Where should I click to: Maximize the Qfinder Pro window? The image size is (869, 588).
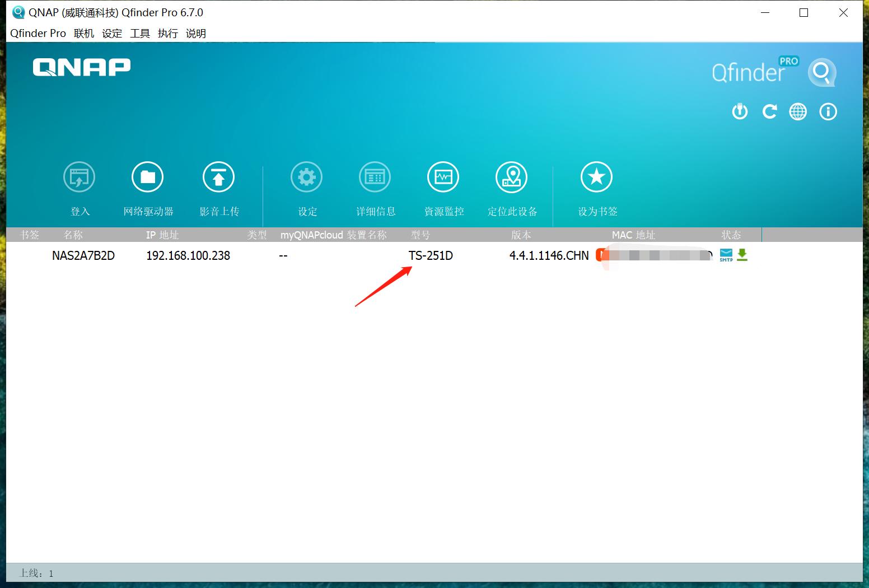(x=804, y=13)
